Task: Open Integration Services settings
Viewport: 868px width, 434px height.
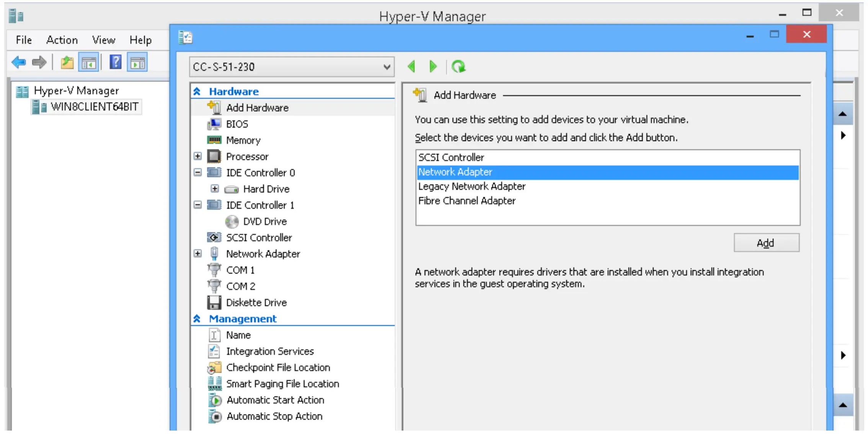Action: coord(269,351)
